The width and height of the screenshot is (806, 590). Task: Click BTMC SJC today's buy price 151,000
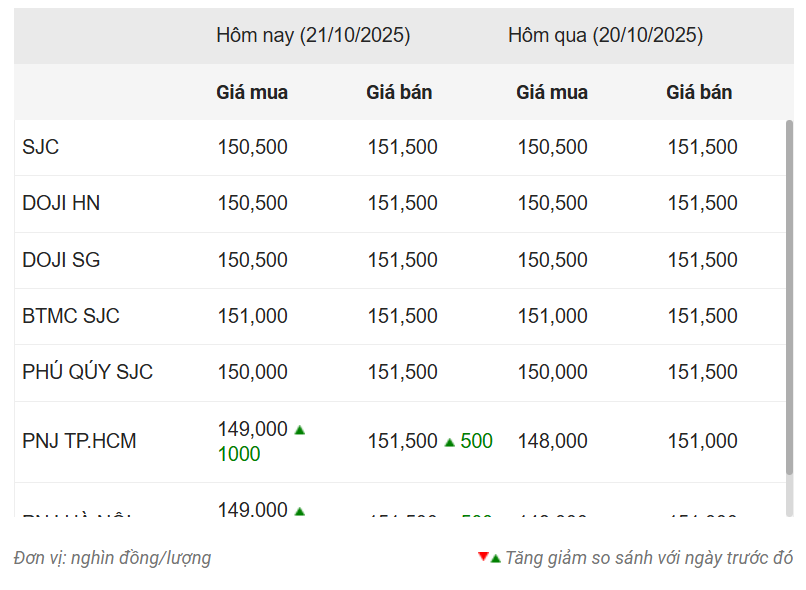coord(252,316)
